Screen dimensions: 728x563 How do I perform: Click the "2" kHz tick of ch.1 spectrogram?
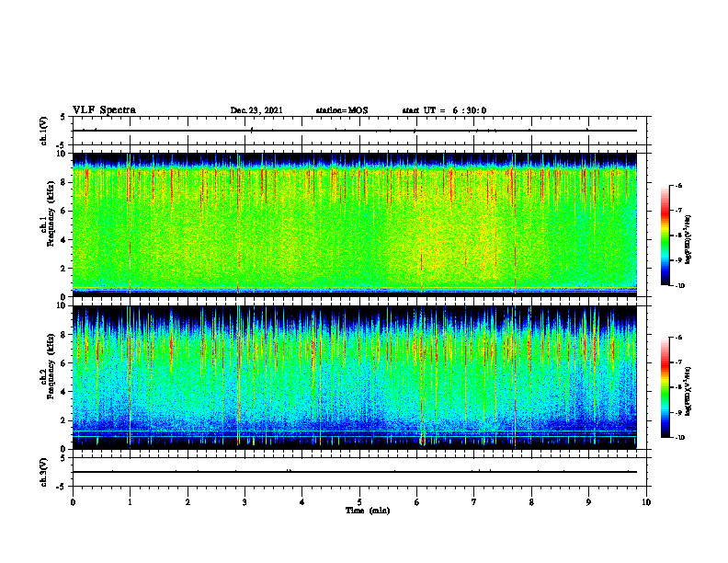click(64, 269)
